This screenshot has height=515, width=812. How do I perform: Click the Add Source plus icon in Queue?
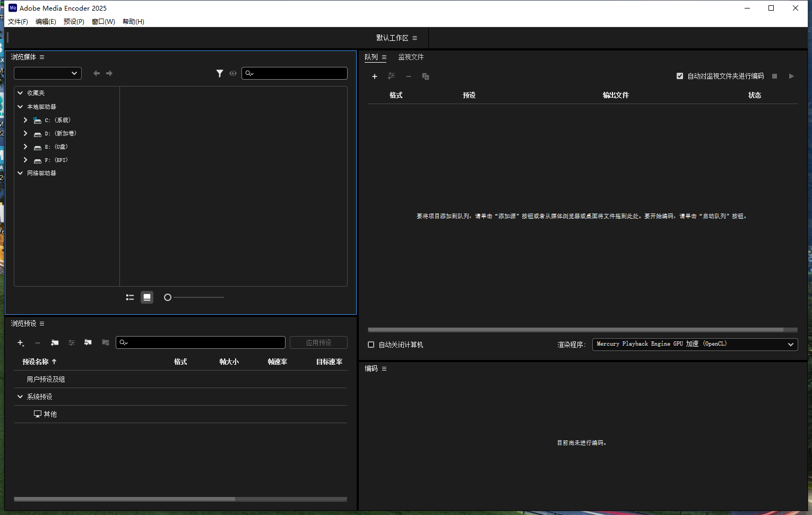[x=375, y=76]
